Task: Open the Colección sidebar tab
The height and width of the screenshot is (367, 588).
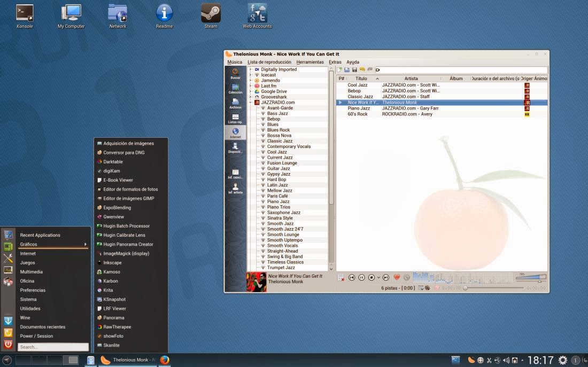Action: point(235,89)
